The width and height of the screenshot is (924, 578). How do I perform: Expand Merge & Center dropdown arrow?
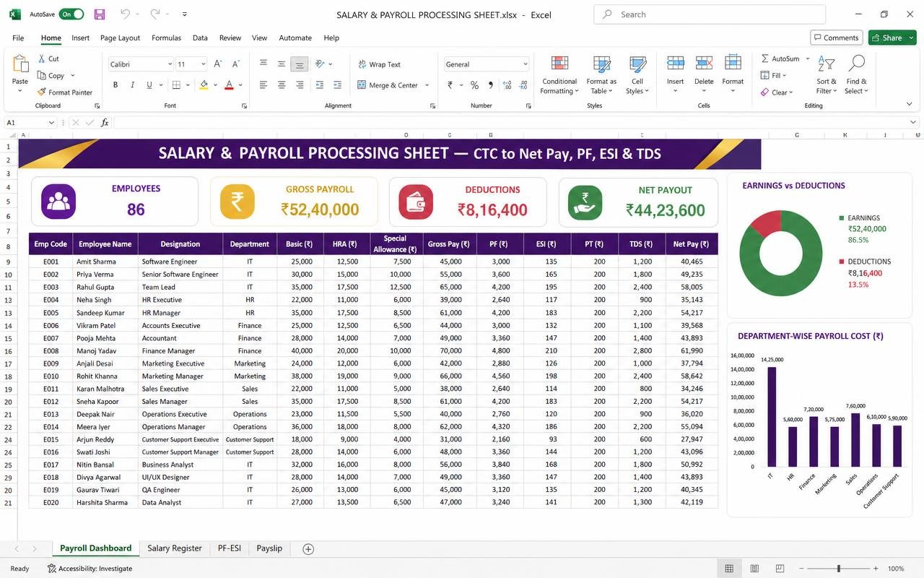pos(427,85)
